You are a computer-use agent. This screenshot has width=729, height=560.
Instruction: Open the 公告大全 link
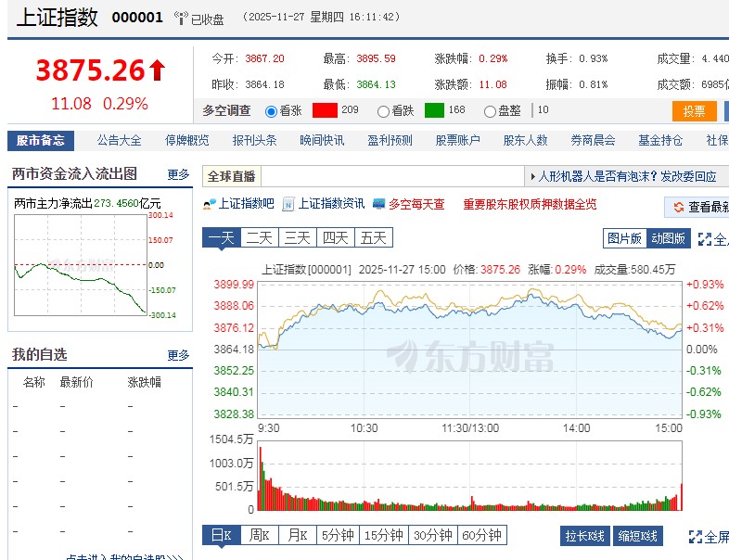tap(119, 140)
